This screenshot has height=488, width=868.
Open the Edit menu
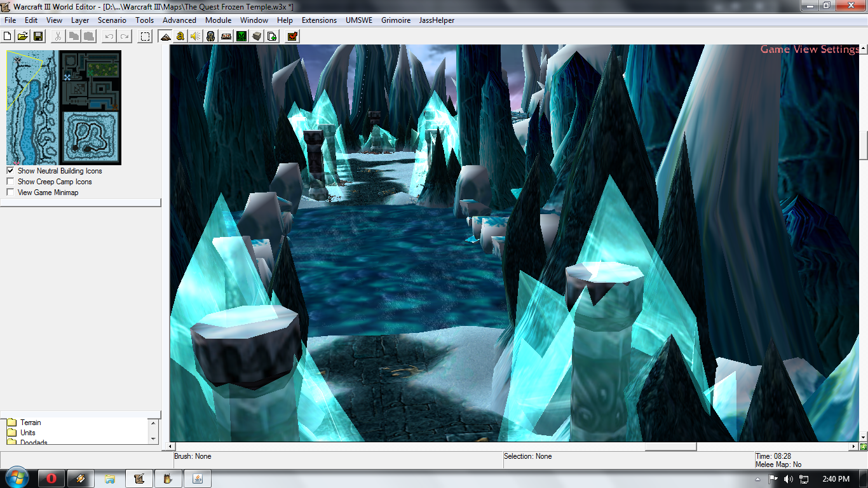point(31,20)
